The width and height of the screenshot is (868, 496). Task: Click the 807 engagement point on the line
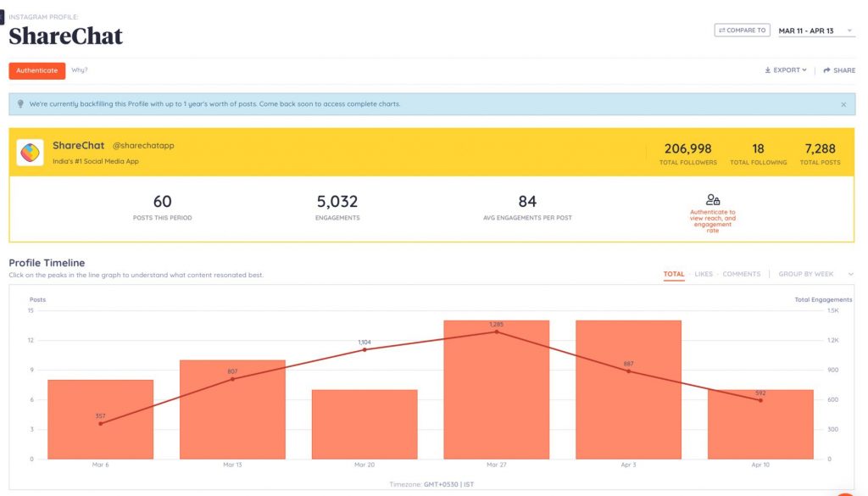(x=232, y=379)
